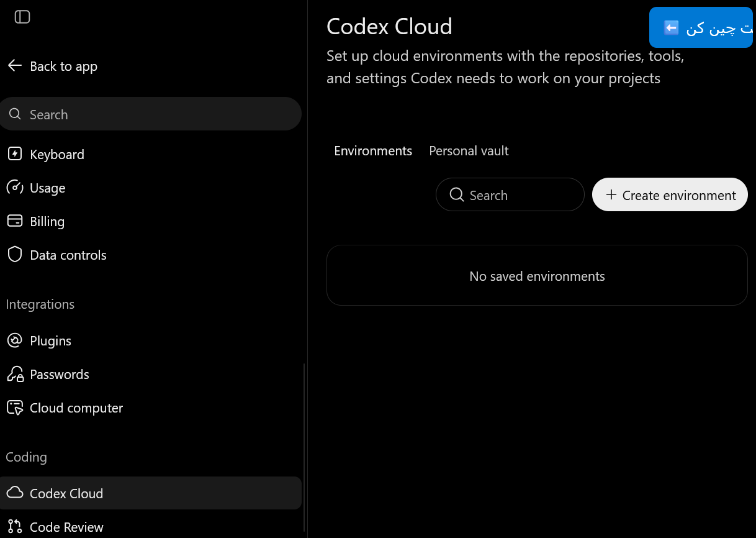Focus the sidebar settings Search field
The height and width of the screenshot is (538, 756).
tap(151, 114)
